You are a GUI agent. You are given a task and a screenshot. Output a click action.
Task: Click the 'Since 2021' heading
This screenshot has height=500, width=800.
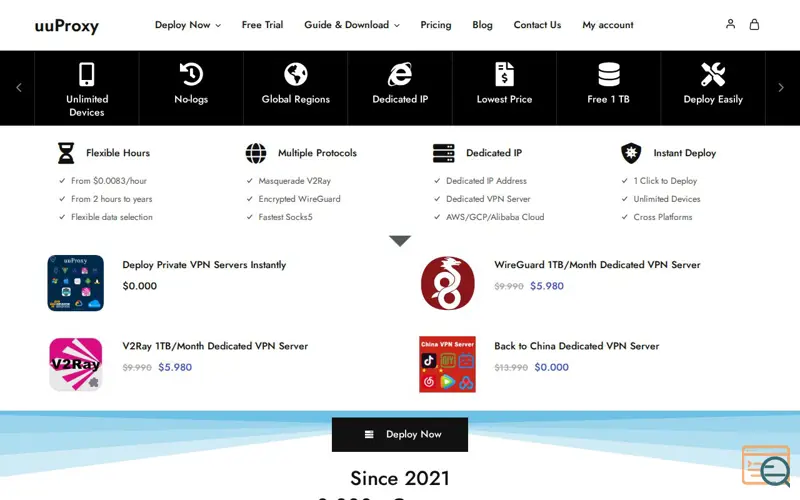coord(400,478)
